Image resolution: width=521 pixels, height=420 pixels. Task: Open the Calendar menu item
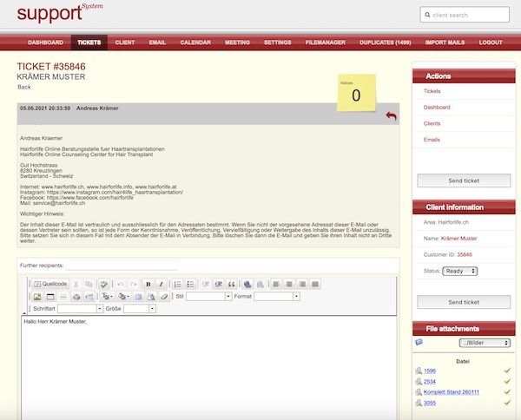(x=195, y=43)
